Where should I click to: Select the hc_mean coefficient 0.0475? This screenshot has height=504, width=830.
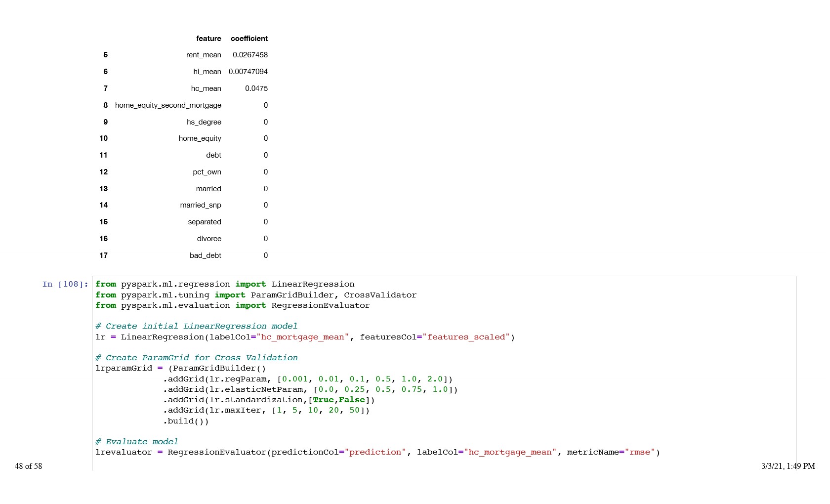256,88
